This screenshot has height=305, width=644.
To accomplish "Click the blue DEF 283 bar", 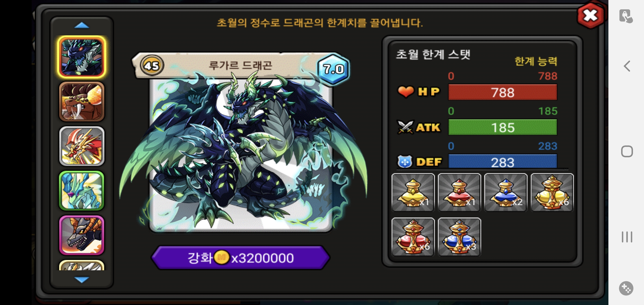I will click(503, 162).
